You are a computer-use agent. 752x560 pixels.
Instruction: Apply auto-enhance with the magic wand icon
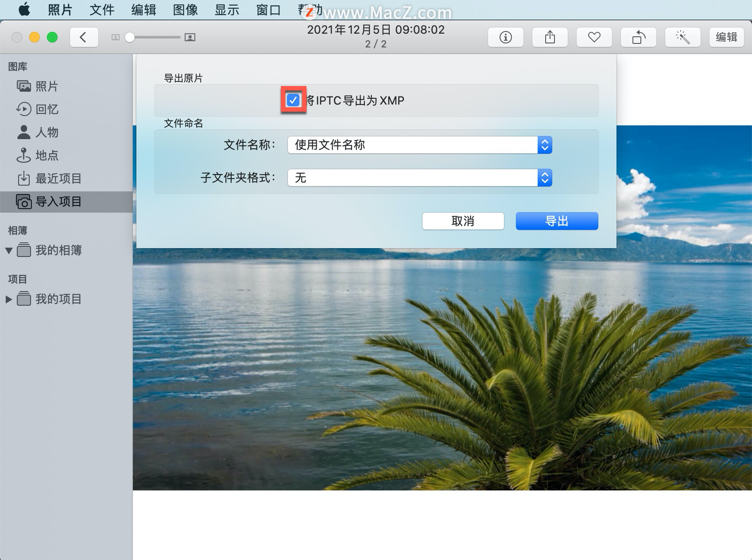682,37
